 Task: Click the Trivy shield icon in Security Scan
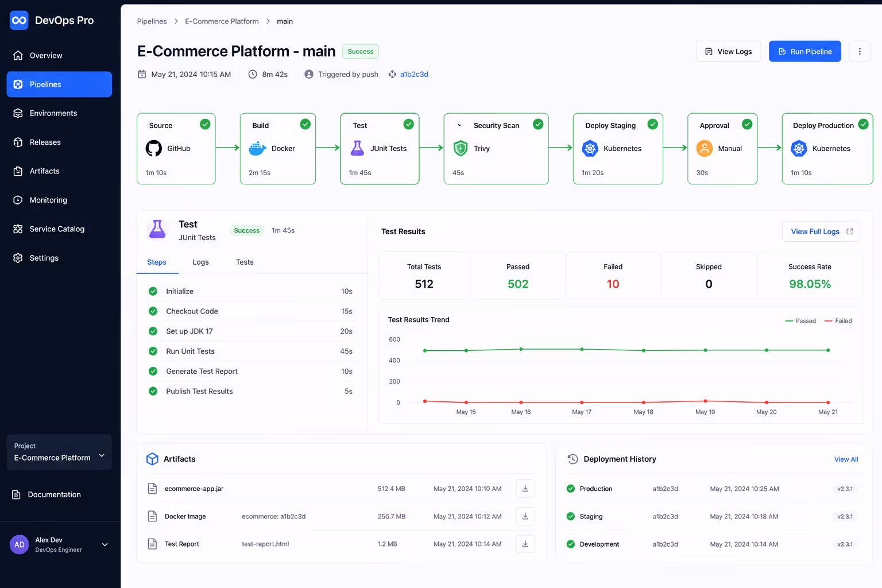coord(461,148)
